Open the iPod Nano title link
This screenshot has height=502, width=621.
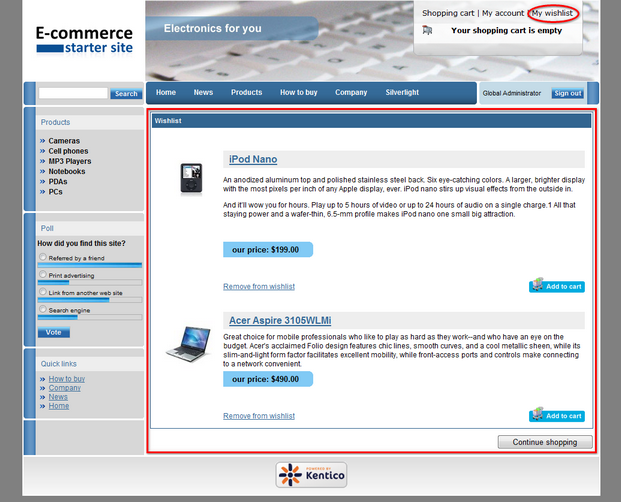[x=253, y=159]
